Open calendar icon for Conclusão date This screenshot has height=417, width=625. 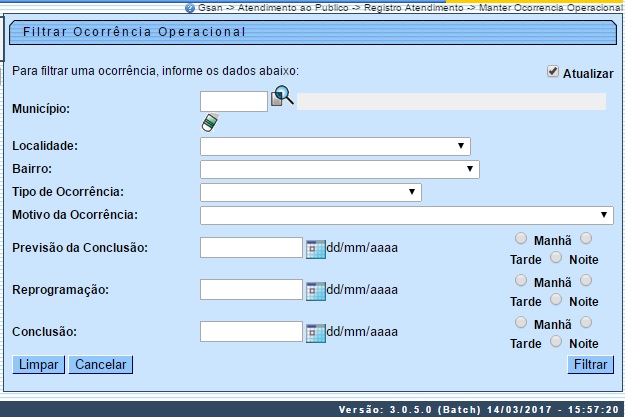316,333
